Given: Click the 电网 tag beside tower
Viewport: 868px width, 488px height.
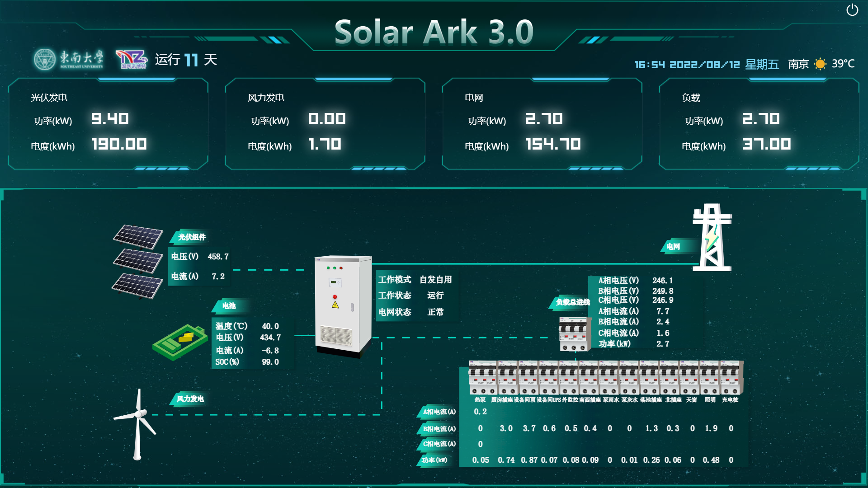Looking at the screenshot, I should [x=673, y=247].
